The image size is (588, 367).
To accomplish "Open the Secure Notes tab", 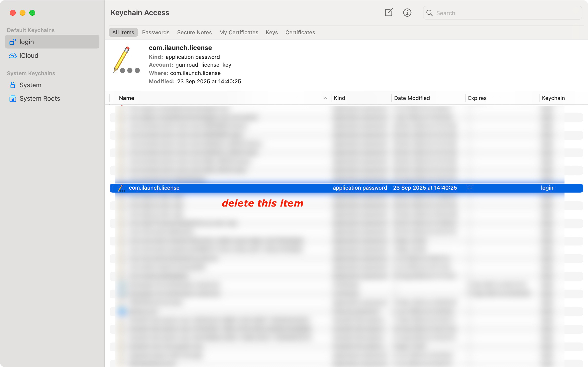I will [194, 32].
